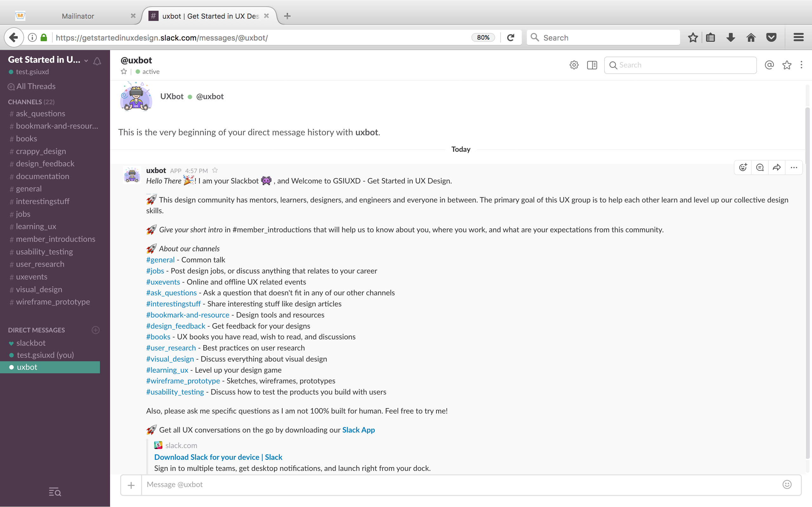Viewport: 812px width, 507px height.
Task: Open more actions ellipsis on message
Action: pos(794,167)
